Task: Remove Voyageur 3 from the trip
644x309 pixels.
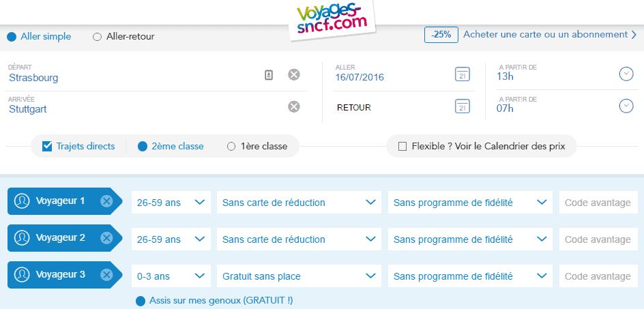Action: pos(106,275)
